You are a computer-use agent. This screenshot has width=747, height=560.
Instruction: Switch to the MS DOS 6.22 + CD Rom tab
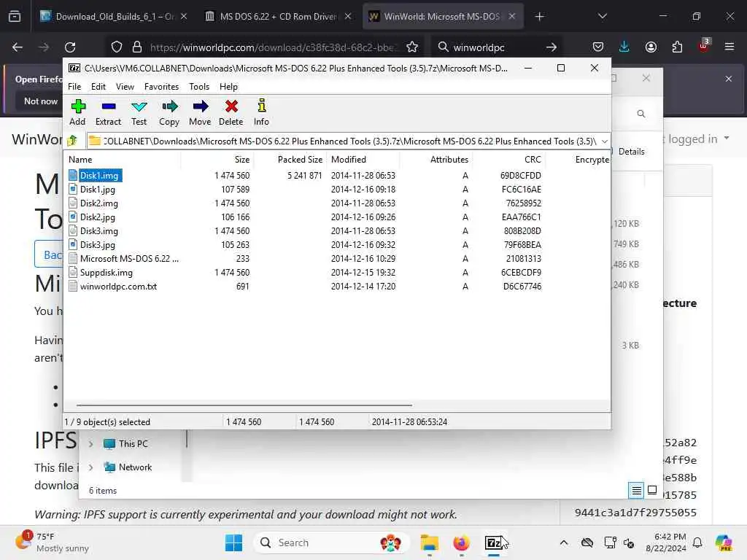click(x=279, y=17)
